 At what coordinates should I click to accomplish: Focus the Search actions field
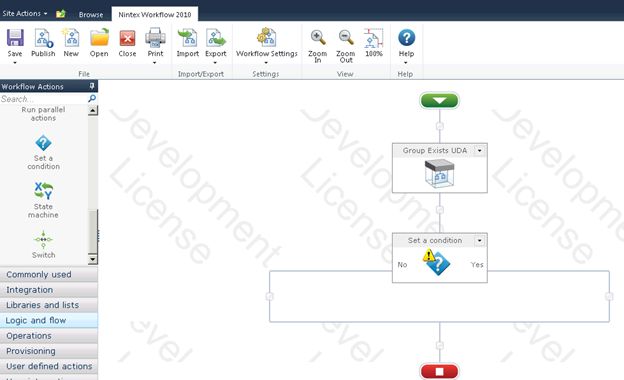pyautogui.click(x=43, y=99)
